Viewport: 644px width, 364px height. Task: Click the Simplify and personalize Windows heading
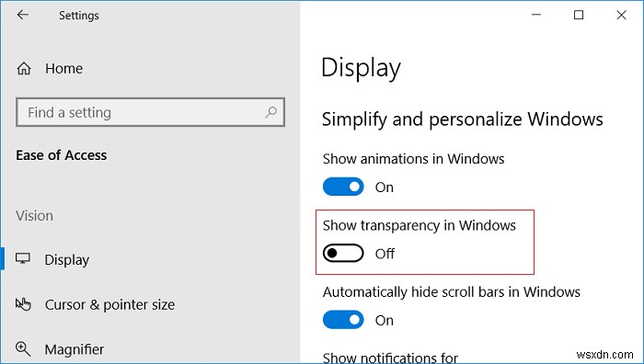click(463, 119)
